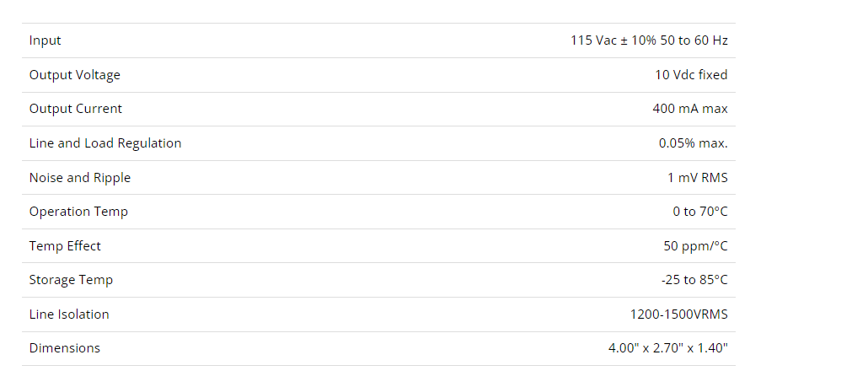Click the 10 Vdc fixed value
This screenshot has width=868, height=387.
point(691,75)
